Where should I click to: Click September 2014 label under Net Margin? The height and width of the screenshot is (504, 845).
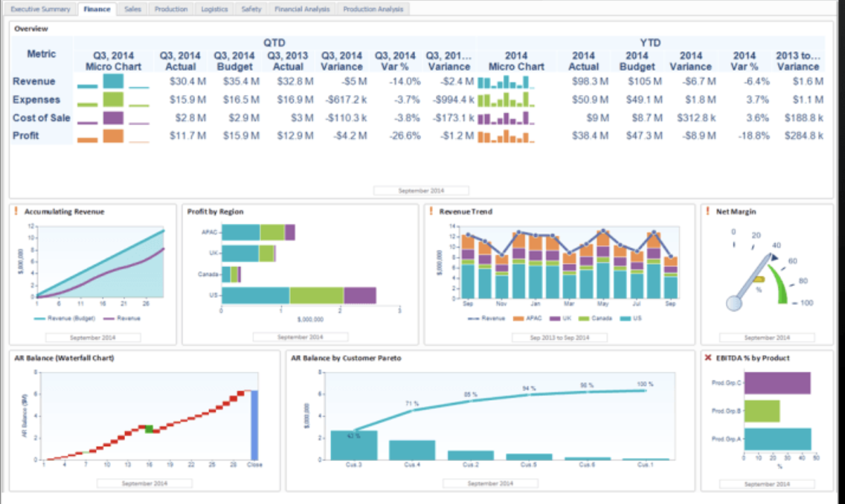(767, 337)
